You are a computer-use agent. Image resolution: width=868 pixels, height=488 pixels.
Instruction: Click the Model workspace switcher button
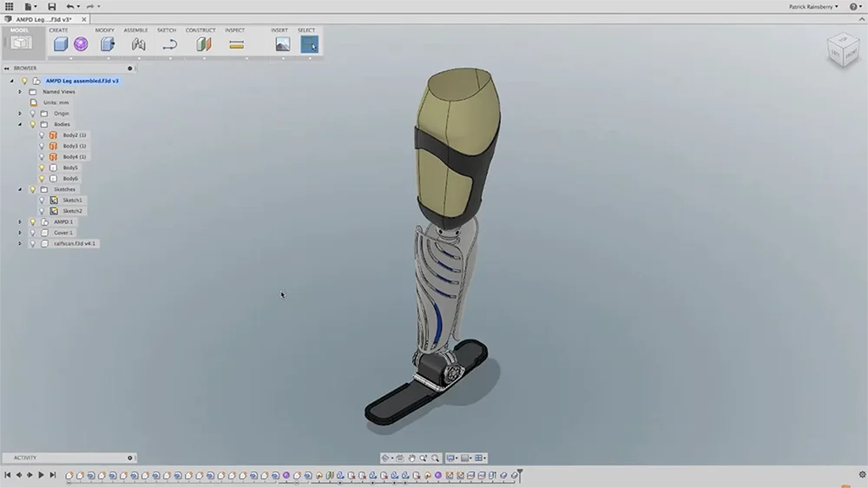[x=21, y=41]
